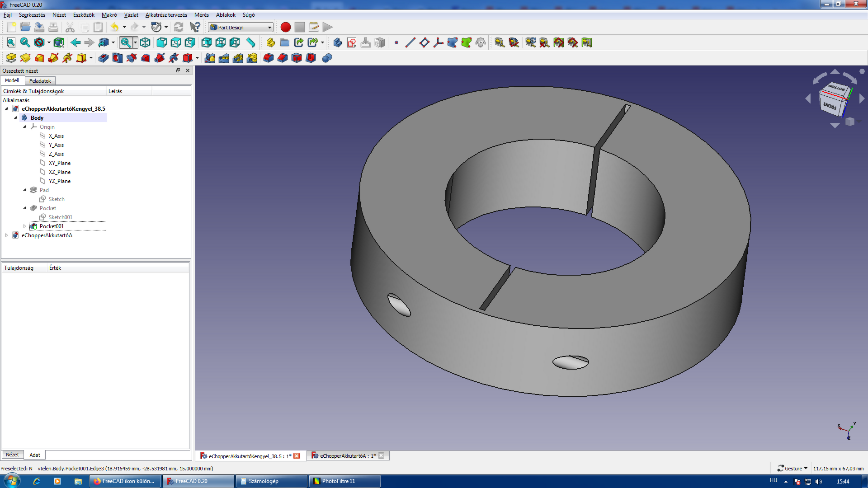Viewport: 868px width, 488px height.
Task: Close the eChopperAkkutartóKengyel_38.5 document tab
Action: tap(297, 456)
